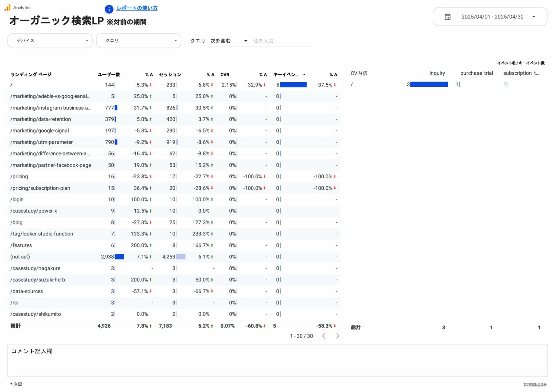The width and height of the screenshot is (555, 392).
Task: Sort by ユーザー数 column header
Action: coord(108,75)
